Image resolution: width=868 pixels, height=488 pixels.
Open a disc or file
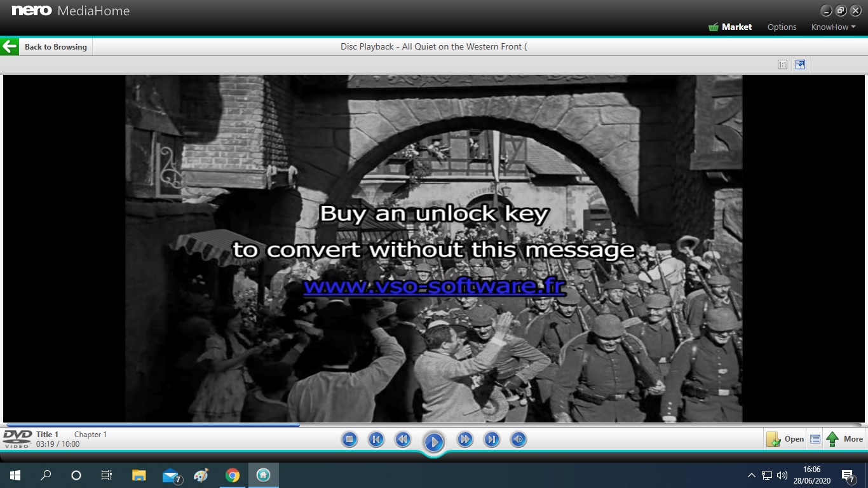(x=785, y=439)
